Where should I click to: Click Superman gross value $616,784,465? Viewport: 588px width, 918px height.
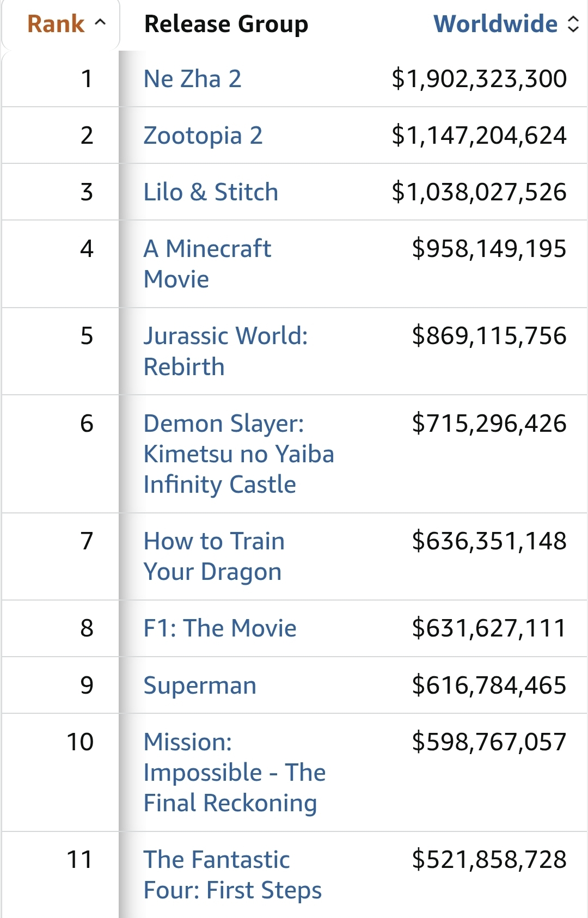coord(489,685)
